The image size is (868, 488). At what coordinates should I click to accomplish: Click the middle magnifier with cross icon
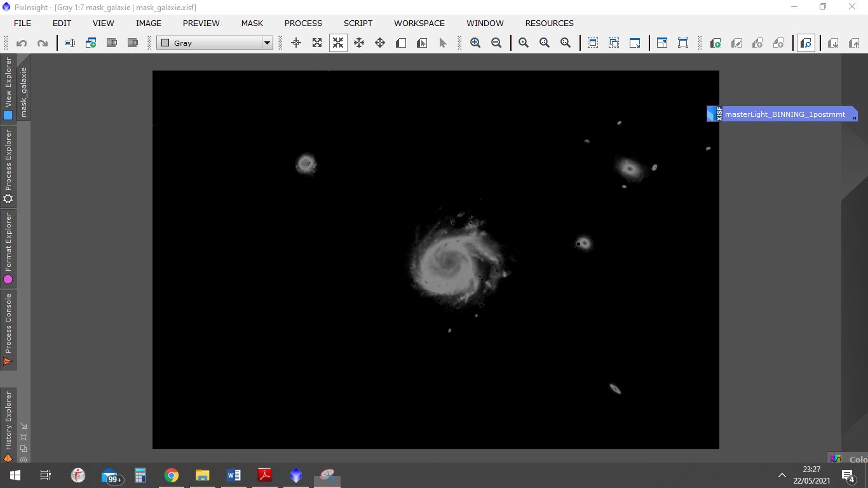(545, 43)
